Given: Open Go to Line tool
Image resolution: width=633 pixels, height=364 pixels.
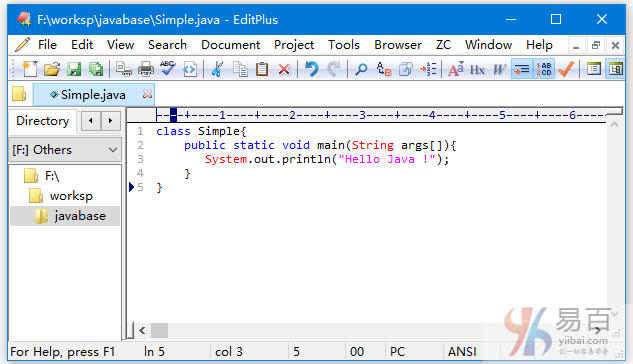Looking at the screenshot, I should pos(428,69).
